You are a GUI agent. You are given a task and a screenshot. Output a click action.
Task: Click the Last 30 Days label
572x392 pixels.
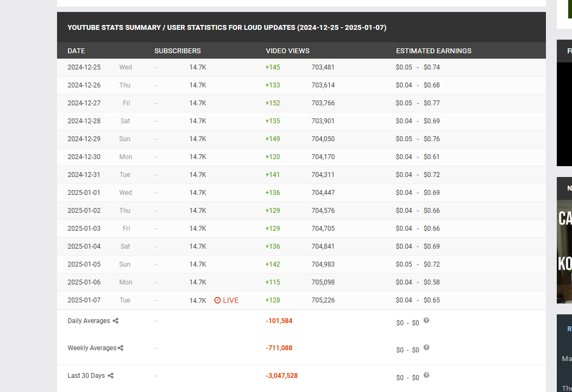point(86,376)
